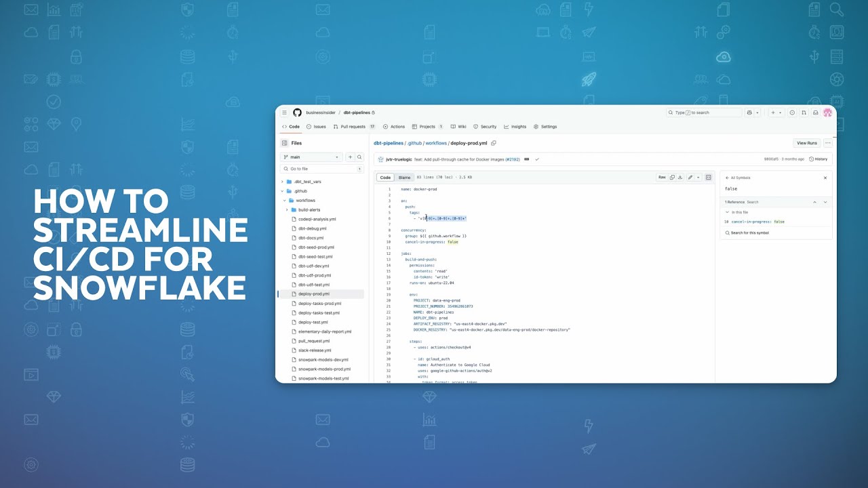
Task: Open Copilot dropdown arrow in header
Action: point(757,113)
